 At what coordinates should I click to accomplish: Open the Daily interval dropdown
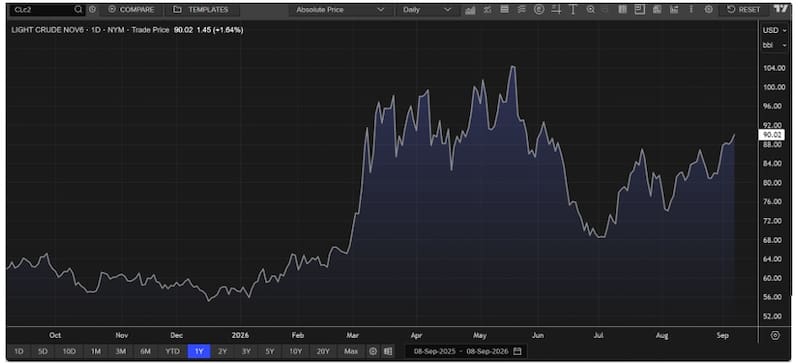[x=427, y=10]
